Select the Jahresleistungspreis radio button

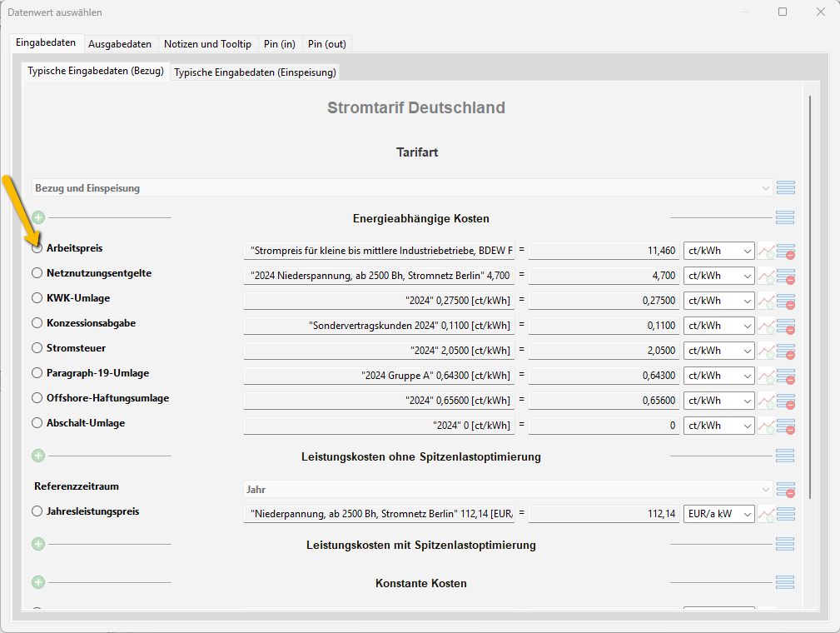click(37, 511)
